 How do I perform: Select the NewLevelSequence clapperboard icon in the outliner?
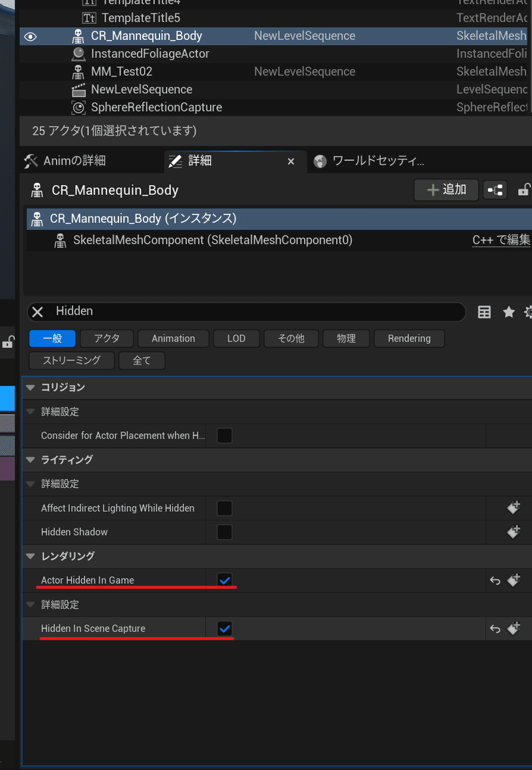pyautogui.click(x=78, y=89)
